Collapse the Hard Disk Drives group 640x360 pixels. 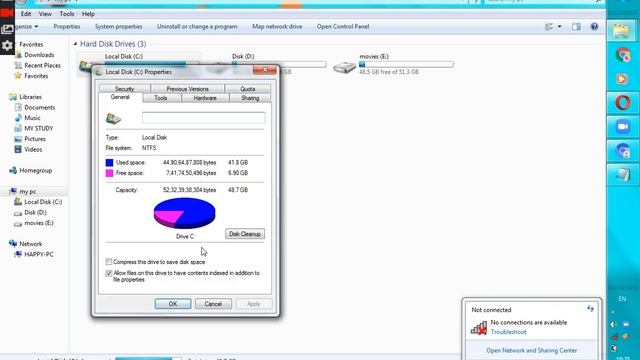tap(76, 44)
